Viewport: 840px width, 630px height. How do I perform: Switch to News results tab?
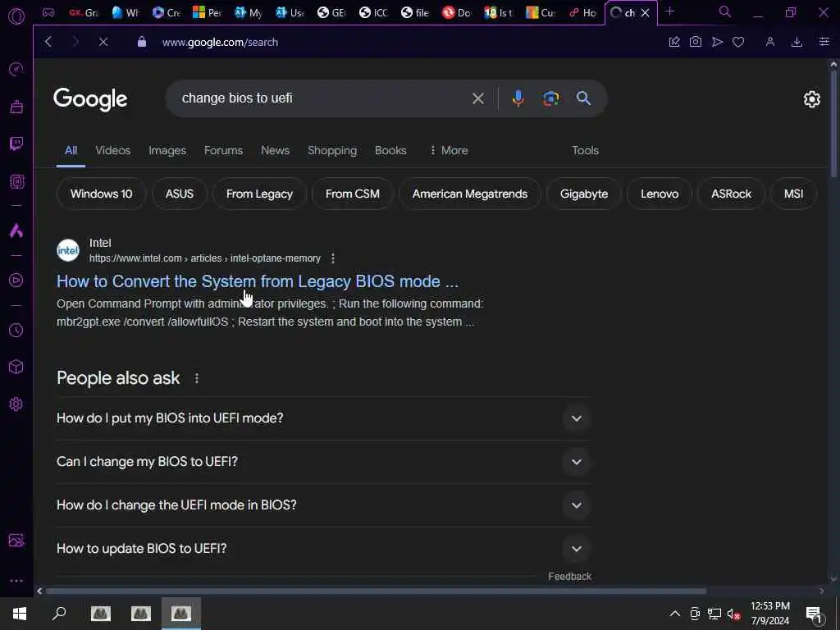(x=276, y=151)
